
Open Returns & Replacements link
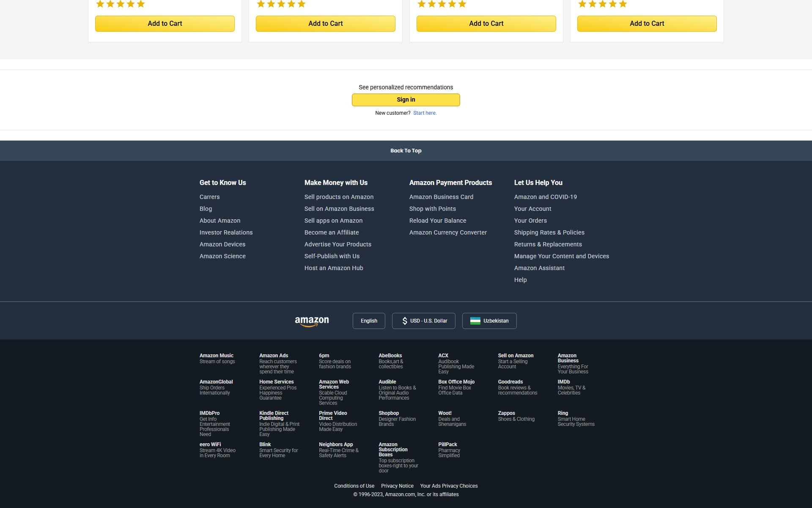tap(548, 244)
